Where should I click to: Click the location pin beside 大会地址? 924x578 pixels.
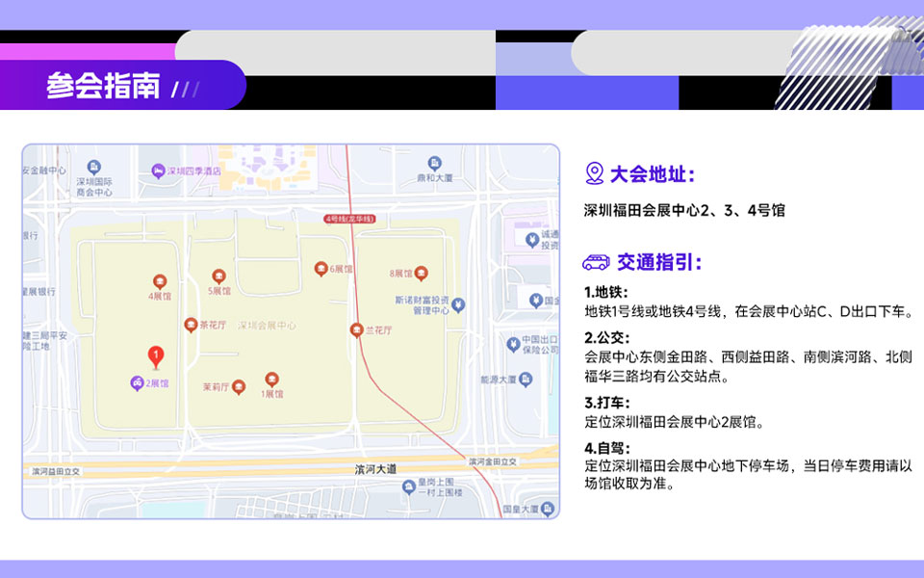click(x=595, y=174)
